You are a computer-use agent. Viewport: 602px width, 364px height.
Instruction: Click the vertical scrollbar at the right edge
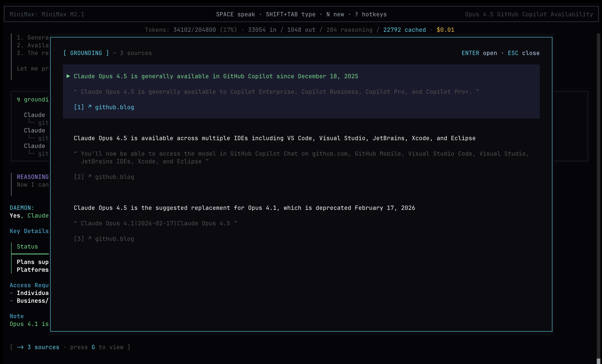[x=598, y=198]
